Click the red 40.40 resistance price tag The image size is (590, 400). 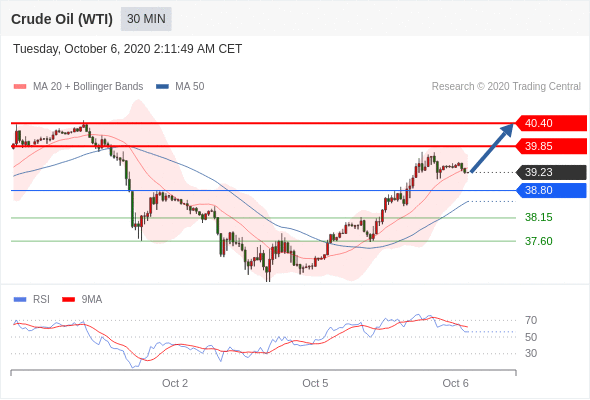pyautogui.click(x=551, y=123)
